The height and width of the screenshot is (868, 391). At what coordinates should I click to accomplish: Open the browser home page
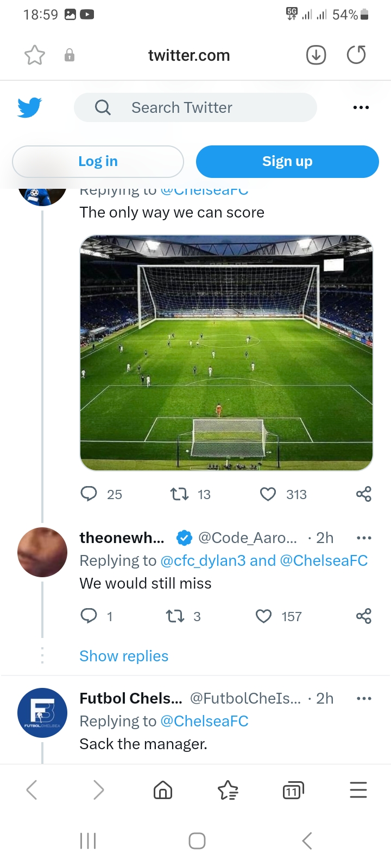tap(163, 790)
